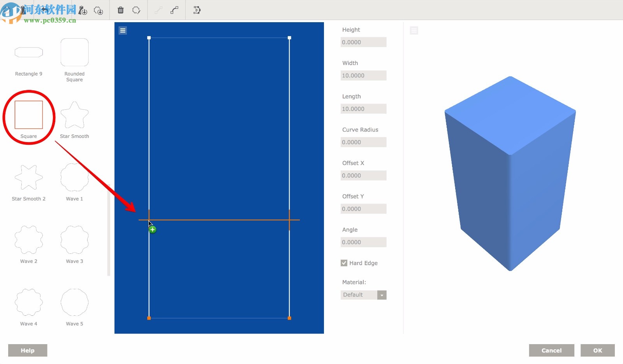Viewport: 623px width, 364px height.
Task: Select the Star Smooth shape
Action: tap(74, 115)
